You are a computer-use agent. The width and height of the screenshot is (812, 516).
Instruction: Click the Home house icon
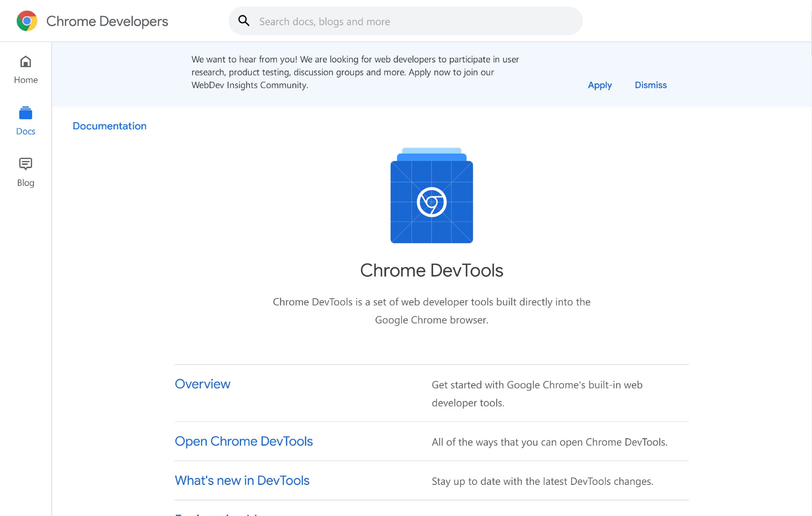26,62
